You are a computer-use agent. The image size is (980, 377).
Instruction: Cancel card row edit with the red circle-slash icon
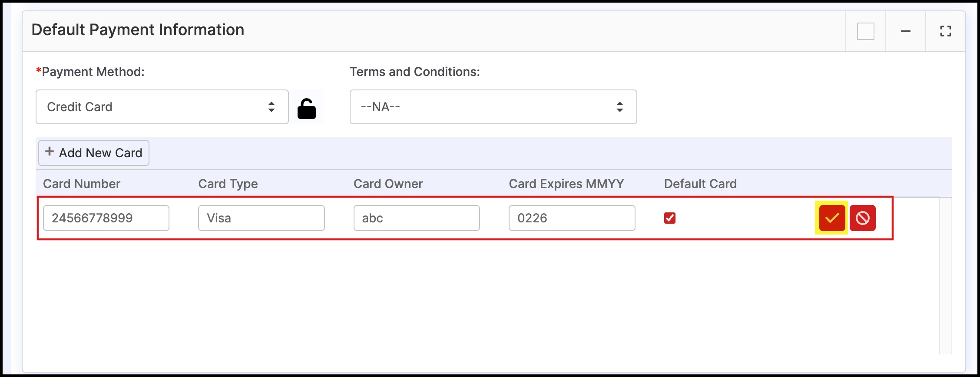click(x=863, y=218)
